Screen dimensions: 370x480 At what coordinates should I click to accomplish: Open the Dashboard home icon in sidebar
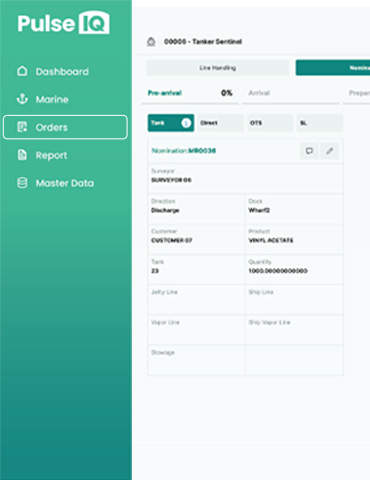(x=22, y=71)
